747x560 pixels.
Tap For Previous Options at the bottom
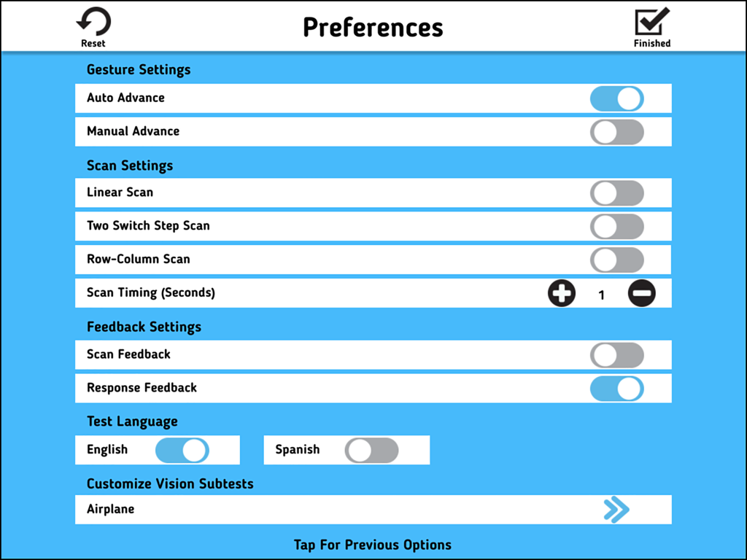373,545
